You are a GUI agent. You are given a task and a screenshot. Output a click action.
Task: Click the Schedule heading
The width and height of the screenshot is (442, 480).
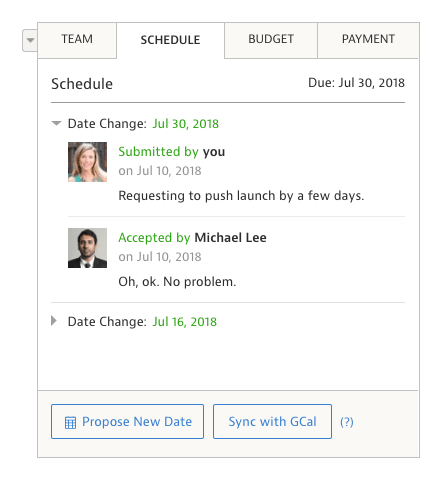click(82, 84)
